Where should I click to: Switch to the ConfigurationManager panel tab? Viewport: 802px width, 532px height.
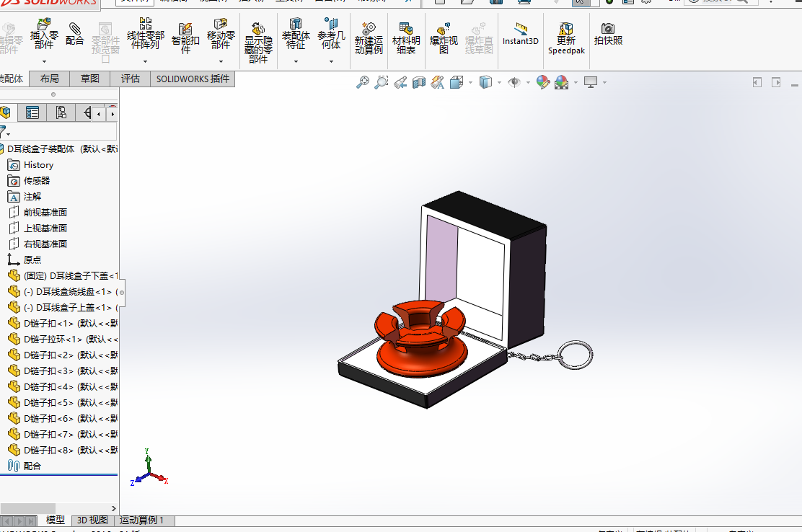(61, 112)
